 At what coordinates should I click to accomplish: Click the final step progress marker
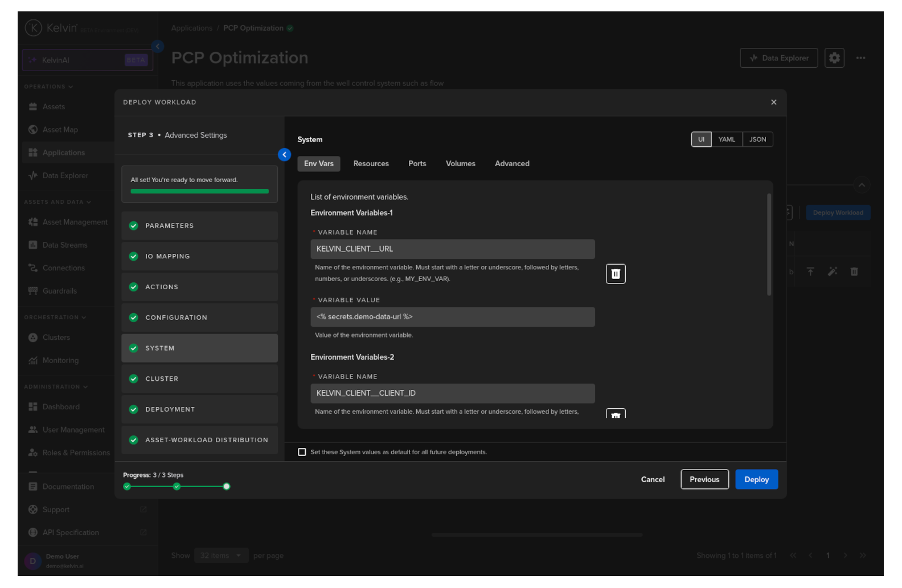coord(227,486)
